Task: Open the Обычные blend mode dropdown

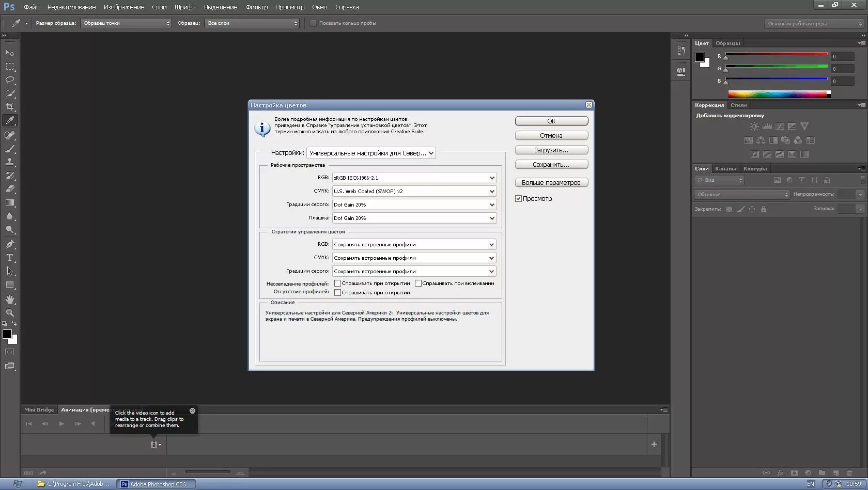Action: click(x=741, y=194)
